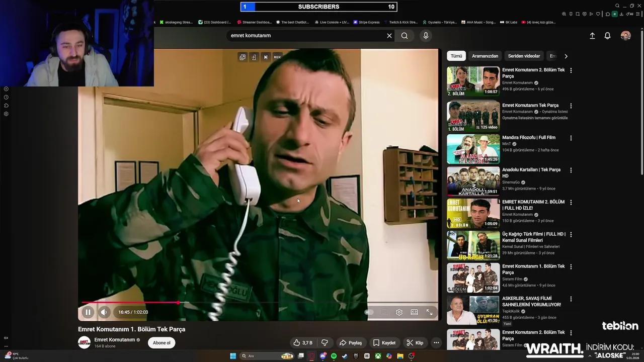Viewport: 644px width, 362px height.
Task: Switch to theater mode view
Action: click(x=414, y=312)
